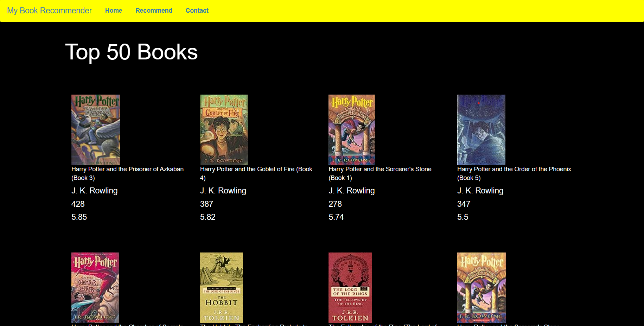The height and width of the screenshot is (326, 644).
Task: Select the Sorcerer's Stone cover image
Action: click(x=351, y=129)
